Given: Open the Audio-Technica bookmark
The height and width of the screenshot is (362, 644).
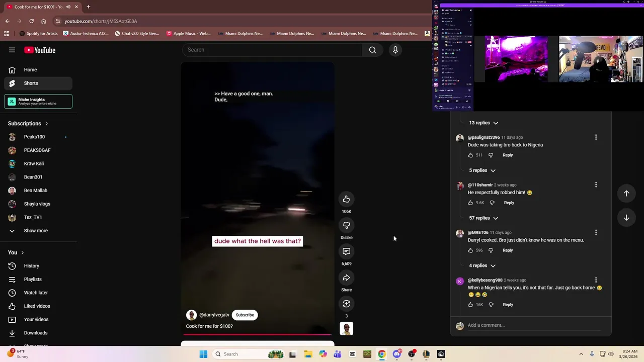Looking at the screenshot, I should click(x=86, y=34).
